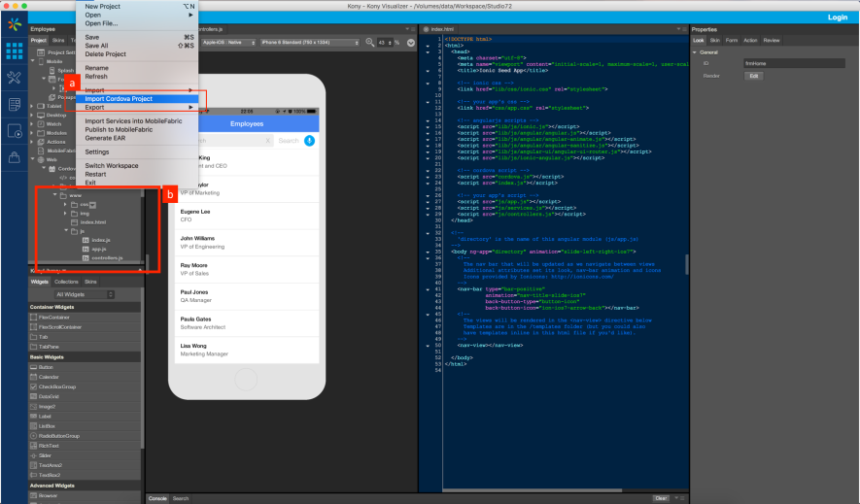Viewport: 860px width, 504px height.
Task: Click the RadioButtonGroup widget icon
Action: coord(33,436)
